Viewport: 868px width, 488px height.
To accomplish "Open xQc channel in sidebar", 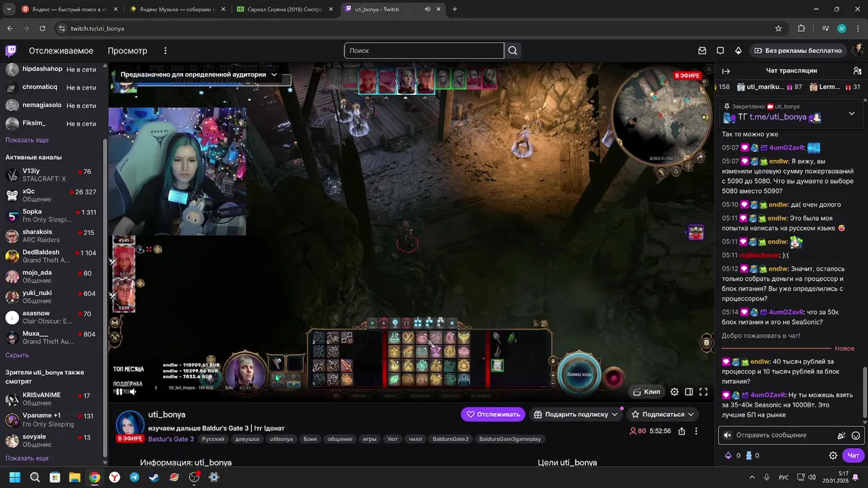I will (52, 195).
